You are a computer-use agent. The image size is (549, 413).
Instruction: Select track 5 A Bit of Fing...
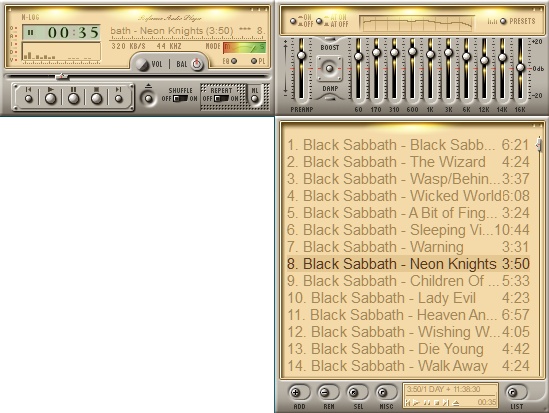tap(408, 213)
